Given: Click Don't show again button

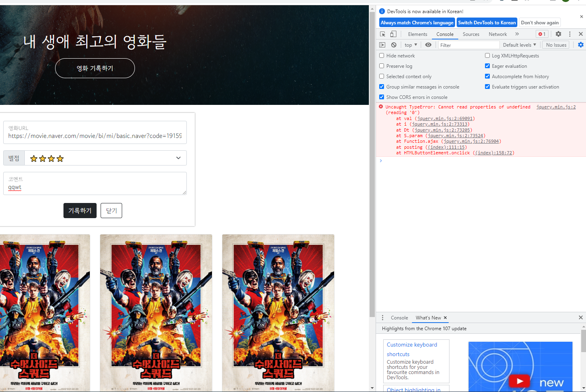Looking at the screenshot, I should [540, 23].
